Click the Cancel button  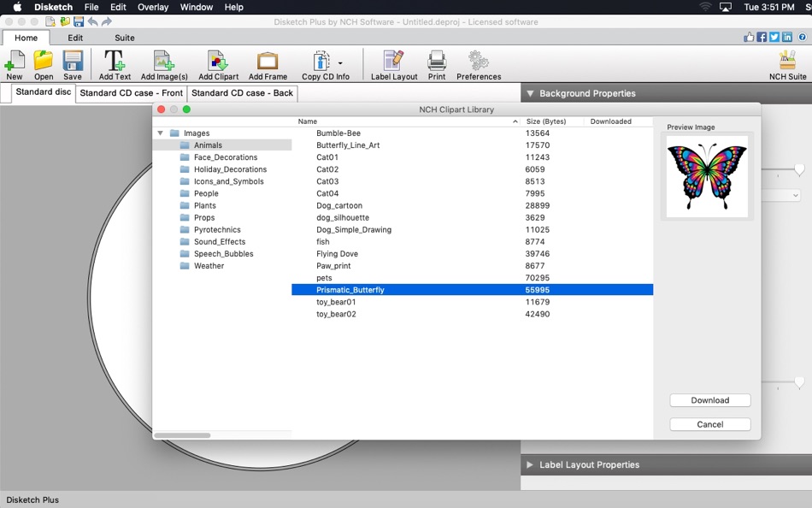[710, 424]
